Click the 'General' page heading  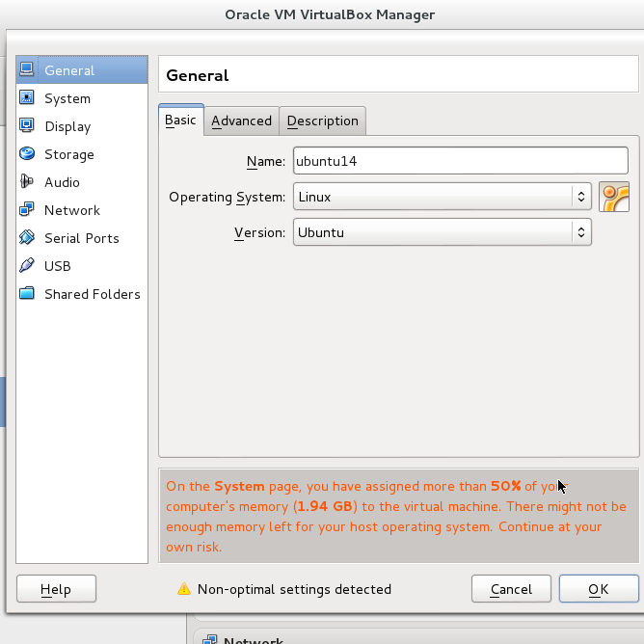point(197,75)
